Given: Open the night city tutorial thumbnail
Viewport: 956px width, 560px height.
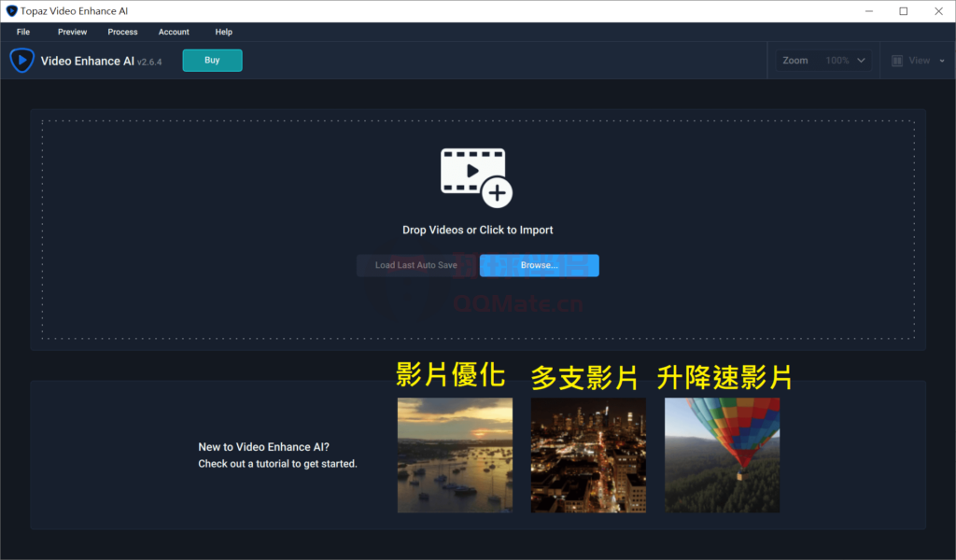Looking at the screenshot, I should [x=588, y=455].
